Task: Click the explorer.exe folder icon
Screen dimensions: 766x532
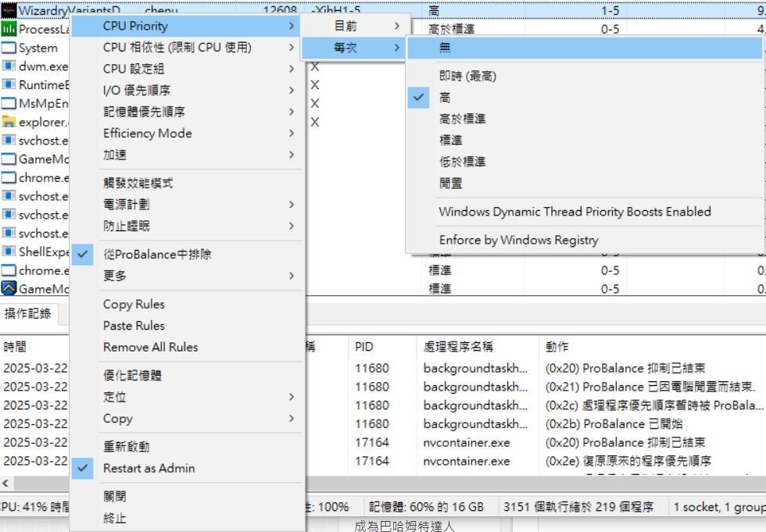Action: (9, 122)
